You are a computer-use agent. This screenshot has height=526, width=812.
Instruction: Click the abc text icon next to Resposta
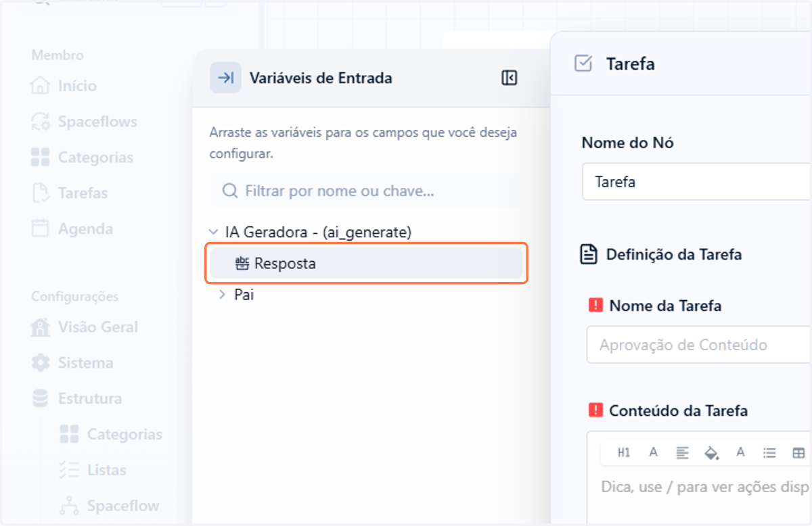(x=242, y=264)
